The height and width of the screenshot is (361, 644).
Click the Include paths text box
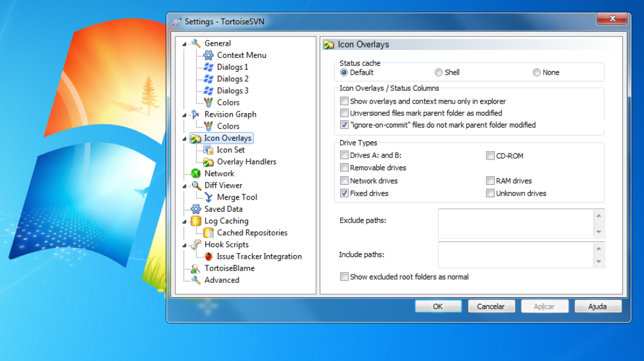pos(516,255)
